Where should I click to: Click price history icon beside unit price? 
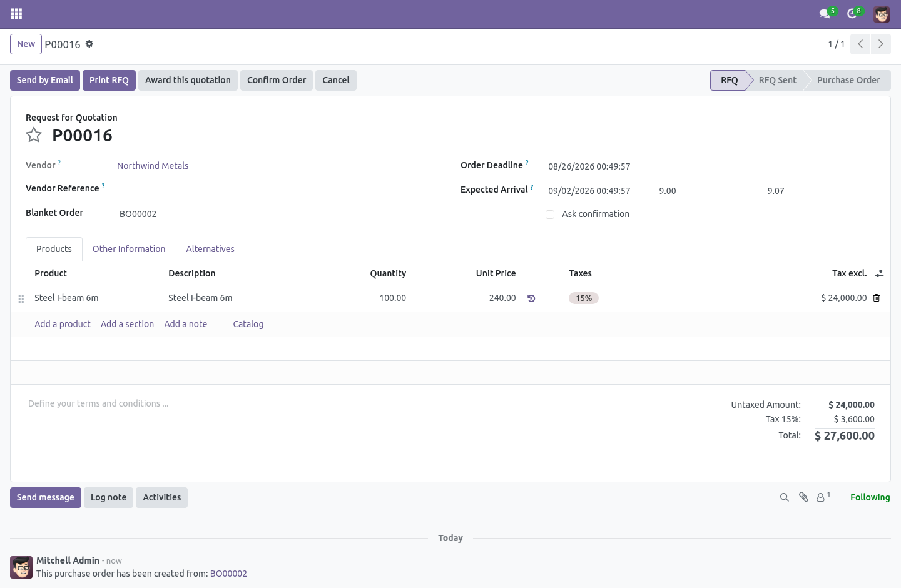point(531,298)
